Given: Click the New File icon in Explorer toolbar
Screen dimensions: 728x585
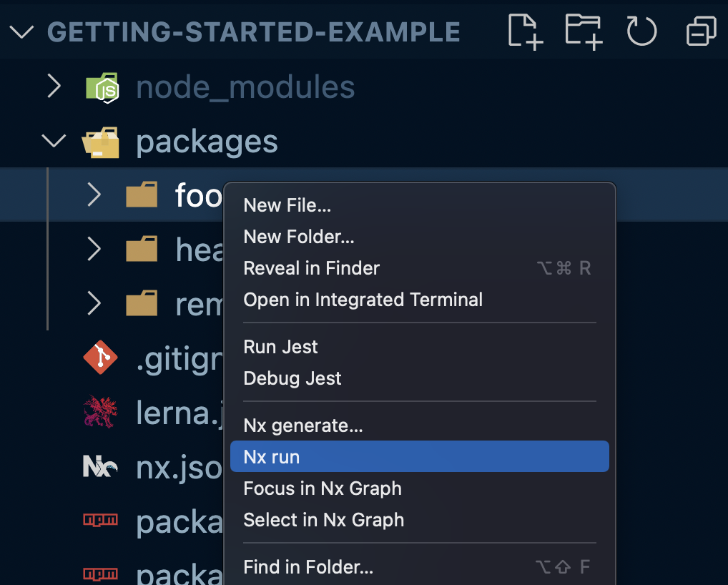Looking at the screenshot, I should pos(524,31).
